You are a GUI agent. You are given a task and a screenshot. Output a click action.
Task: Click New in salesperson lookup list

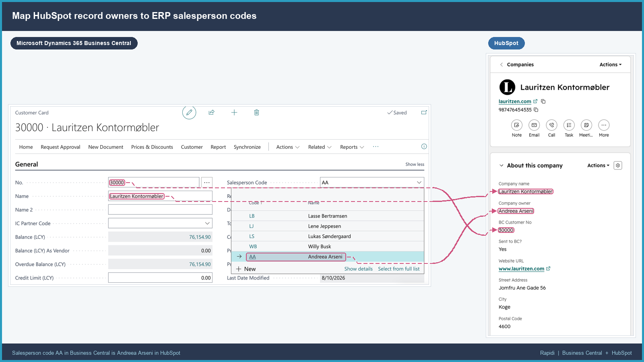(246, 269)
